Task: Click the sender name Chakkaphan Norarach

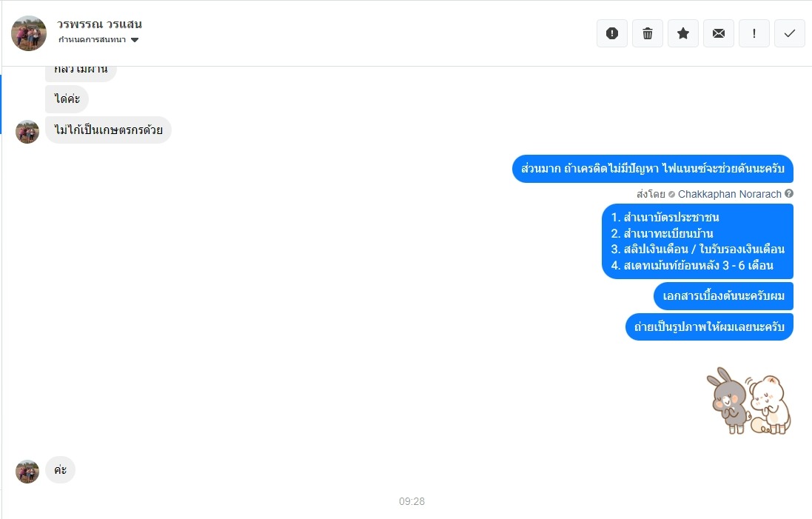Action: click(x=729, y=194)
